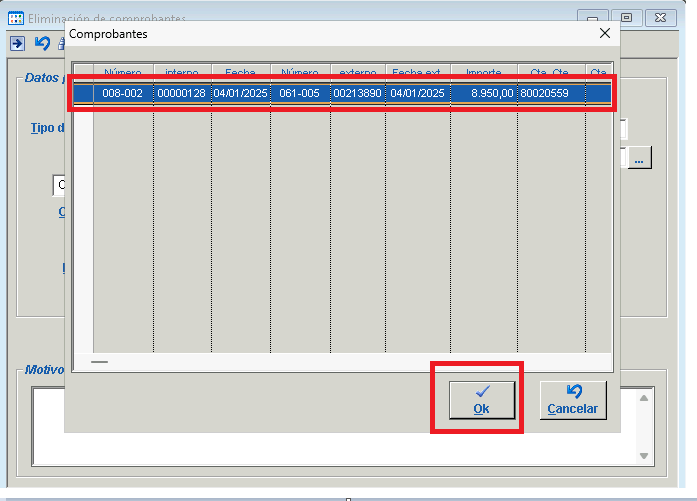This screenshot has width=697, height=501.
Task: Select row with número 008-002
Action: (x=125, y=93)
